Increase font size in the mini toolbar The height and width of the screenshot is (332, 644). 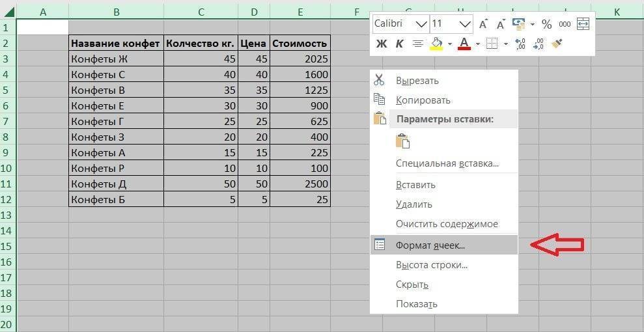[x=483, y=24]
